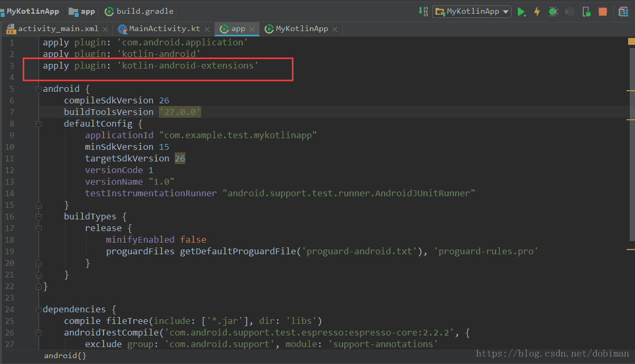Run the app with green play button
635x364 pixels.
[x=522, y=12]
